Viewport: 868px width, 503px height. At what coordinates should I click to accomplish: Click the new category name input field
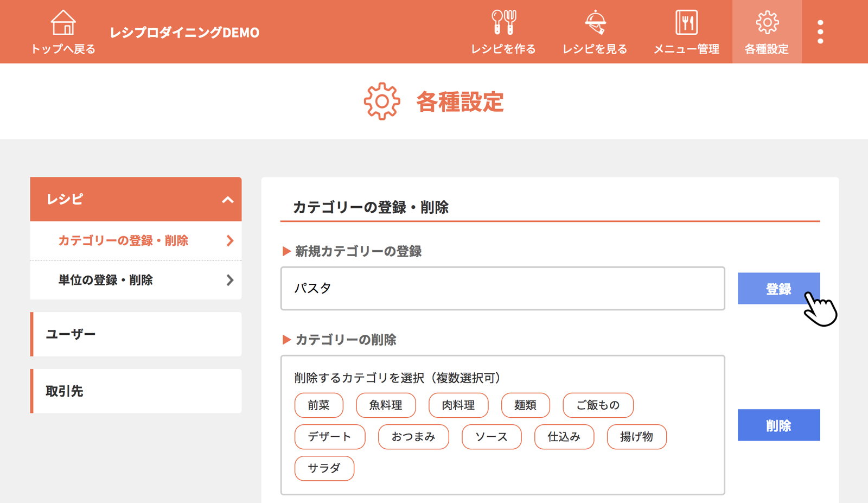coord(502,289)
